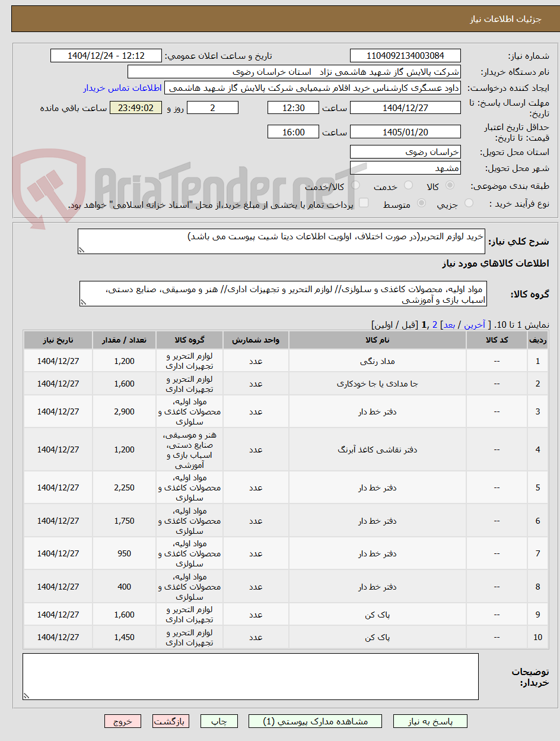Click the remaining days field showing 2
Image resolution: width=560 pixels, height=741 pixels.
[212, 107]
